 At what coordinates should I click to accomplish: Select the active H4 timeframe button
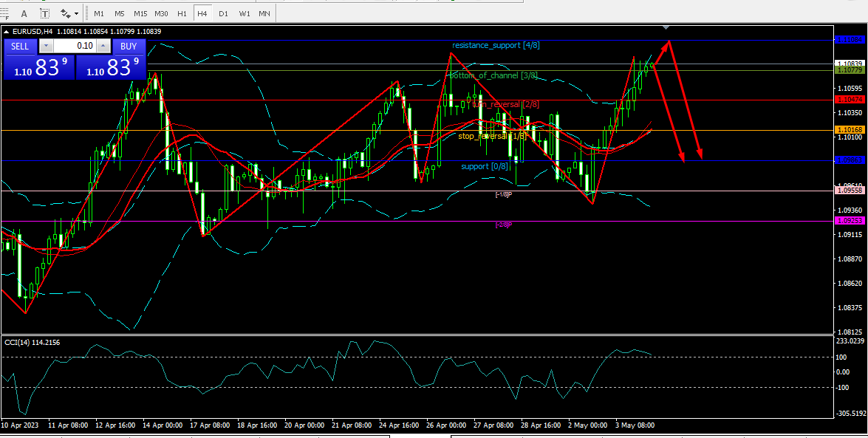(202, 13)
